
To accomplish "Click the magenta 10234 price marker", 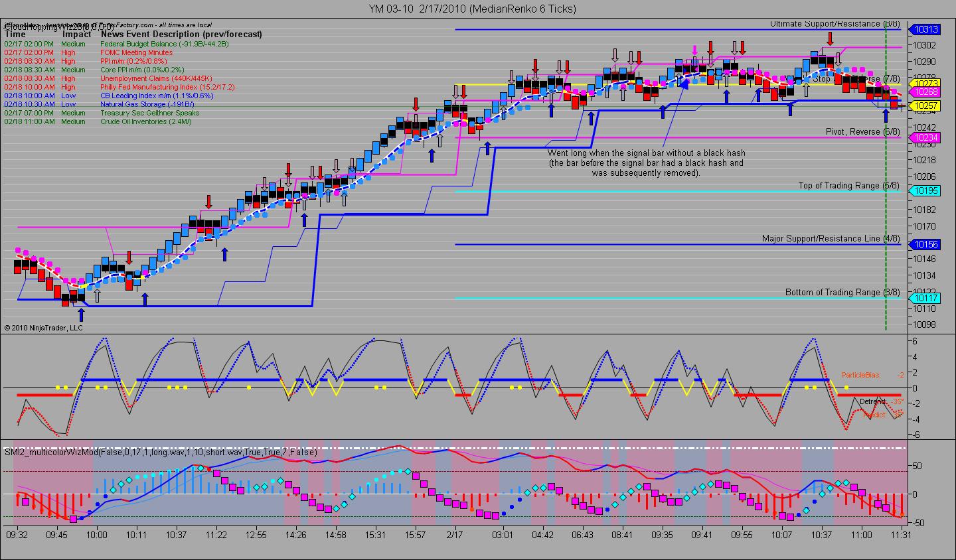I will point(925,137).
